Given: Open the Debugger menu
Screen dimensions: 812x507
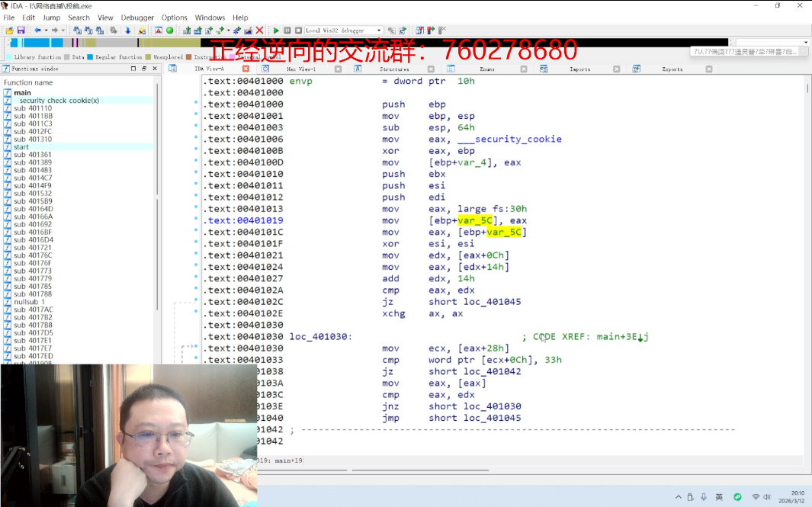Looking at the screenshot, I should click(137, 18).
